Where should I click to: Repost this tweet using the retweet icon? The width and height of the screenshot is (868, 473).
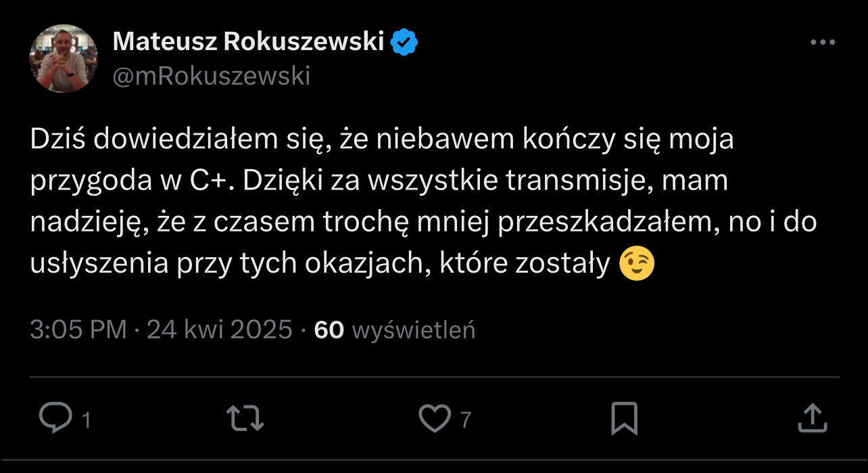[x=244, y=418]
